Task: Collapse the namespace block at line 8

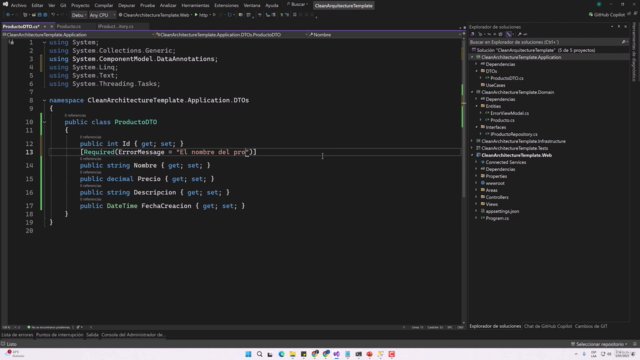Action: click(x=44, y=100)
